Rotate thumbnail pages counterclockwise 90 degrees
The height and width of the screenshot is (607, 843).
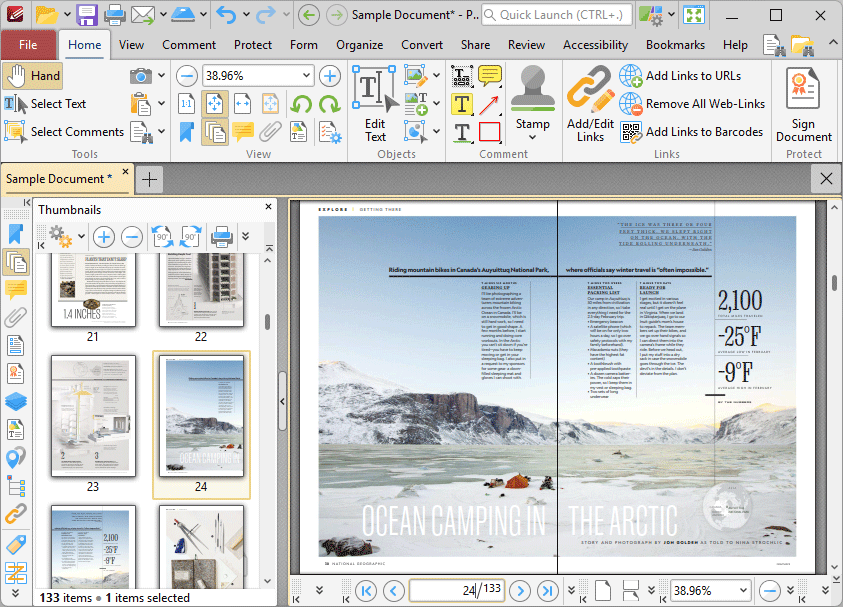[x=162, y=237]
